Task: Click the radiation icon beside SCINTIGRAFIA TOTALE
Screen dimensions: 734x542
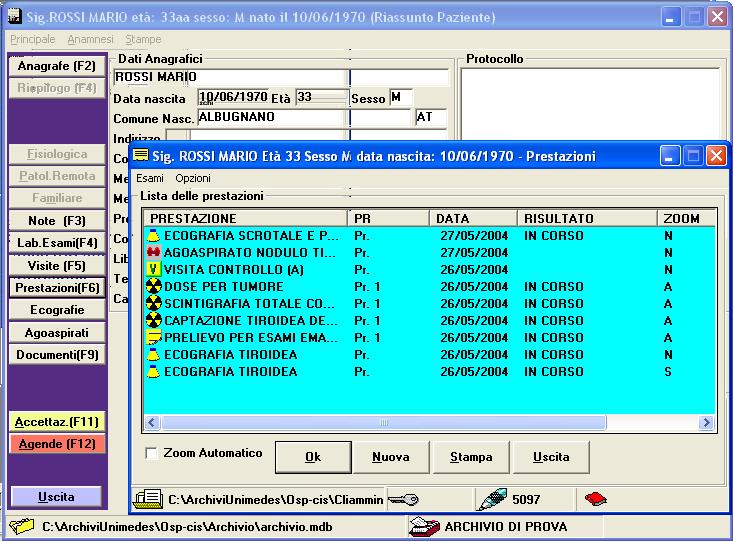Action: coord(154,304)
